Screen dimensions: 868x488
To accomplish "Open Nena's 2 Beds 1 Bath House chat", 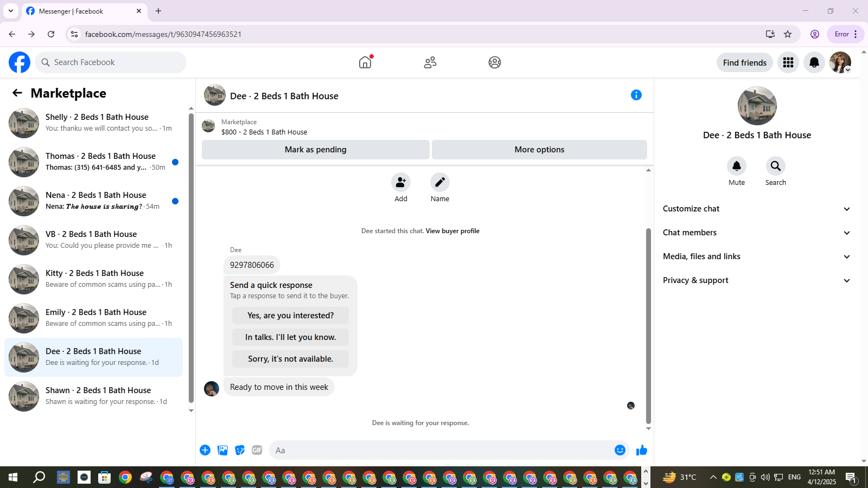I will (93, 201).
